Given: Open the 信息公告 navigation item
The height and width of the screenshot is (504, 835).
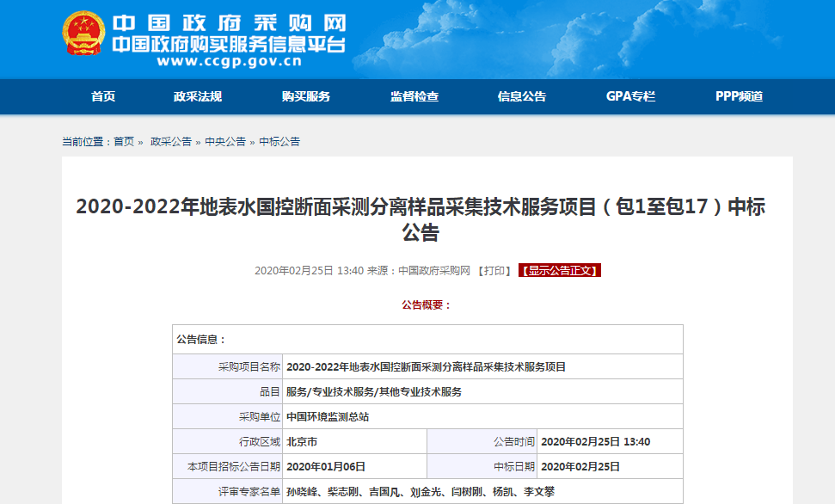Looking at the screenshot, I should (x=522, y=96).
